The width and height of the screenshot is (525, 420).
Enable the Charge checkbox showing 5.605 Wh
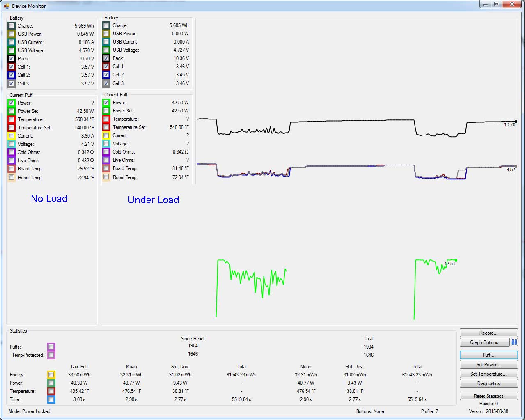tap(106, 25)
